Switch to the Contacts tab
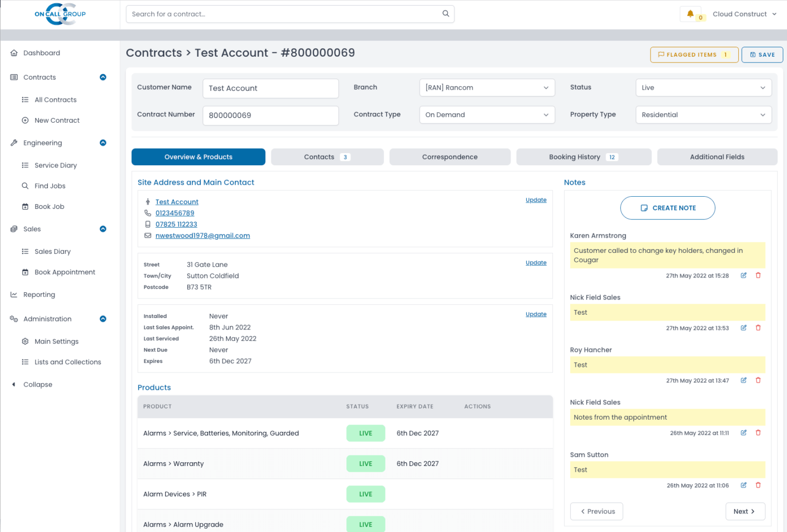Screen dimensions: 787x532 (x=327, y=157)
